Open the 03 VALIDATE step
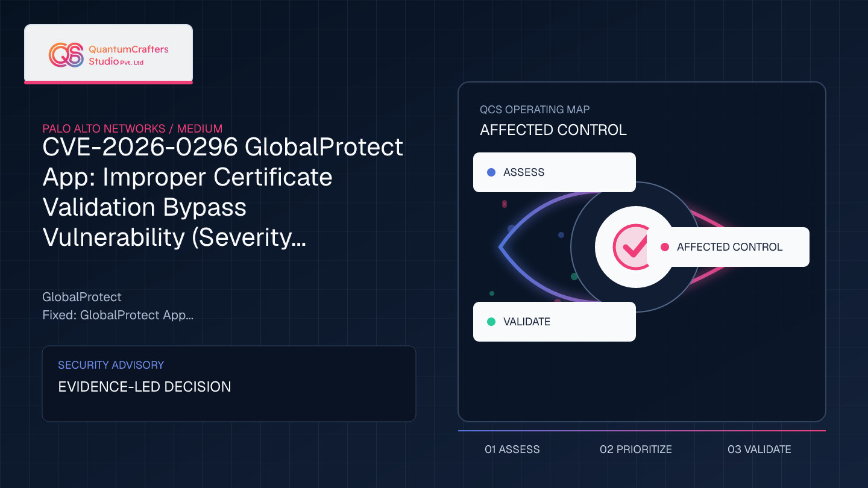 [759, 449]
